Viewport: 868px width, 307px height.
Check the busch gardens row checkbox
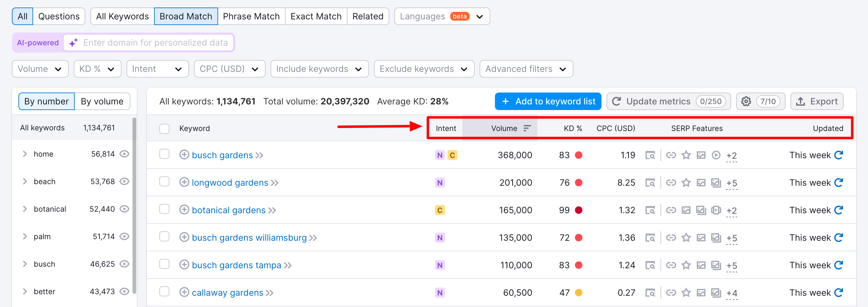click(x=164, y=154)
